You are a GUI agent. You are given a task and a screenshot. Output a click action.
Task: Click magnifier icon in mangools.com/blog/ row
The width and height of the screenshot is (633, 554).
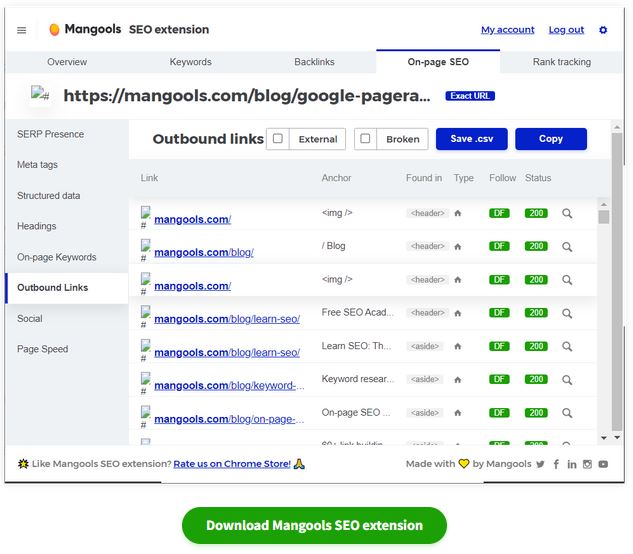[x=567, y=247]
